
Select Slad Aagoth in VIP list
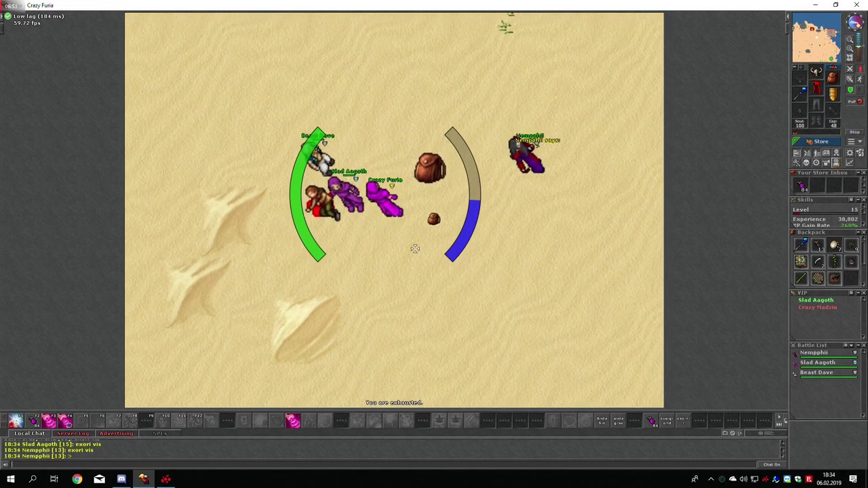(x=816, y=300)
